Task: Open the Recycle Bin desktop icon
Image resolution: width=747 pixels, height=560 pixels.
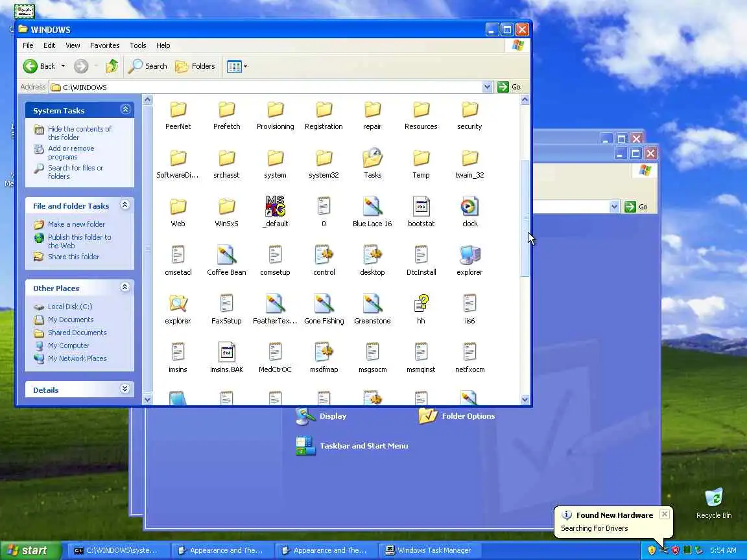Action: click(x=714, y=503)
